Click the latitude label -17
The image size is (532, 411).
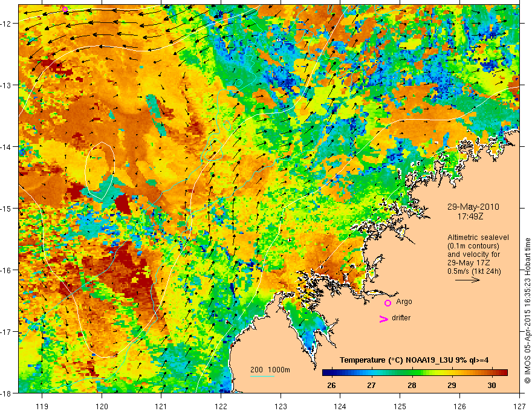(x=6, y=332)
